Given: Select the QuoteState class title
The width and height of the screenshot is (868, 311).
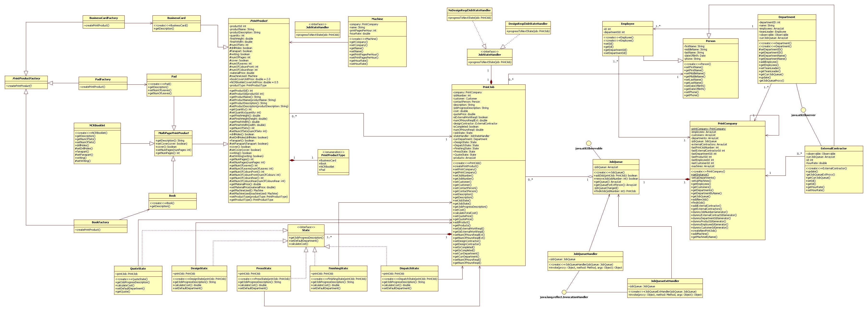Looking at the screenshot, I should pyautogui.click(x=138, y=269).
